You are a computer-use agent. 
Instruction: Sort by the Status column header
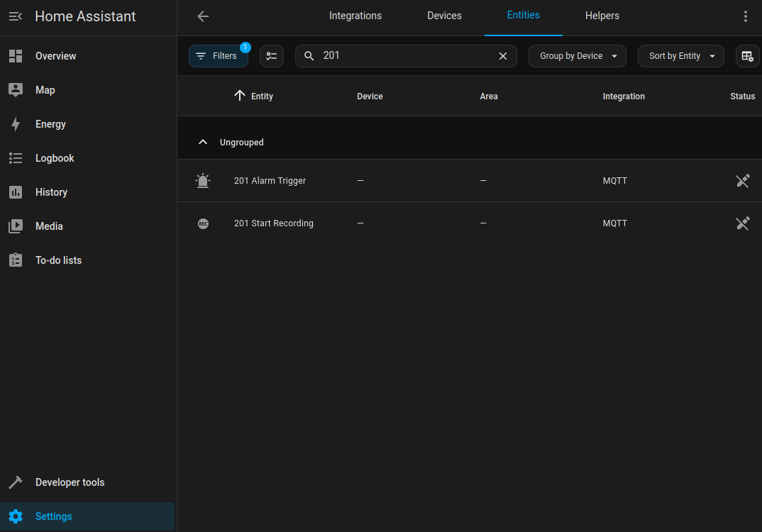743,96
